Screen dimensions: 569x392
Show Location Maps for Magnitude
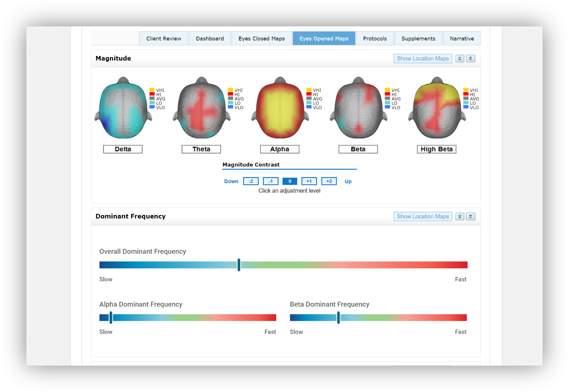423,58
